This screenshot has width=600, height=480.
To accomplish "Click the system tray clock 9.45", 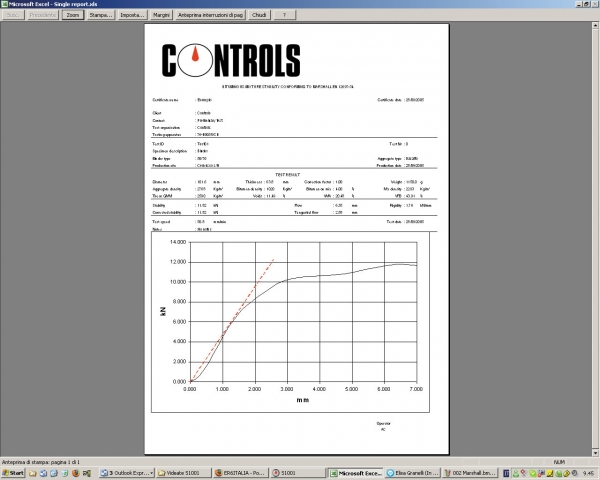I will click(x=588, y=473).
